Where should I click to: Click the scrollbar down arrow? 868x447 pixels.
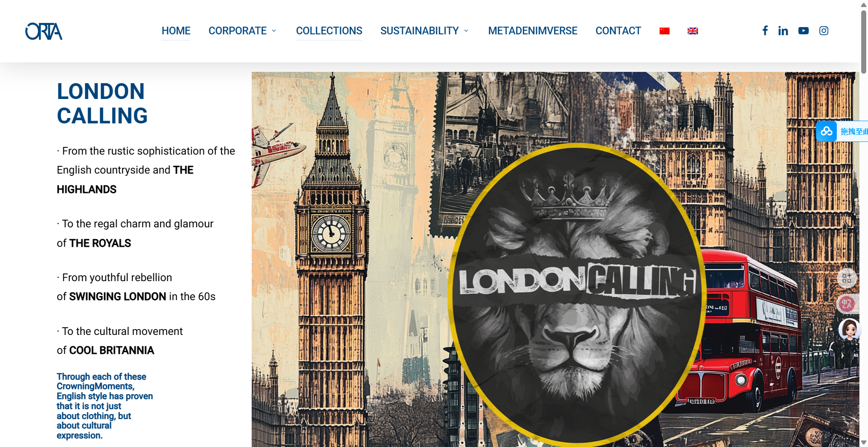tap(863, 442)
